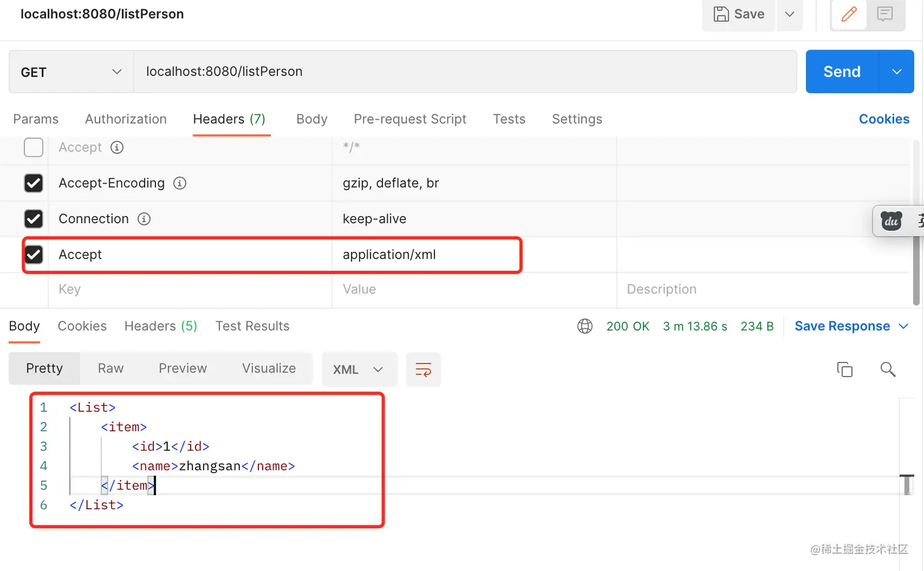This screenshot has width=924, height=571.
Task: Open the Tests tab
Action: coord(509,119)
